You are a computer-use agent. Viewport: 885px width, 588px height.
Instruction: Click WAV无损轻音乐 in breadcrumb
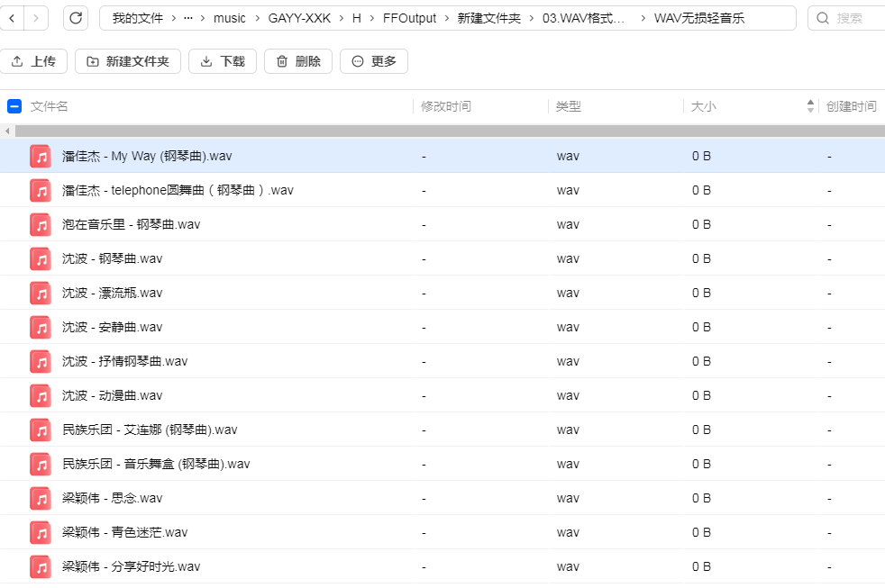(699, 19)
